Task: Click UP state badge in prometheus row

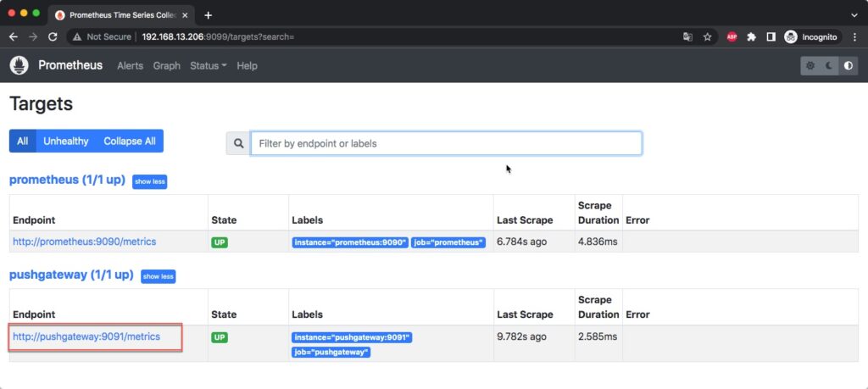Action: (x=220, y=242)
